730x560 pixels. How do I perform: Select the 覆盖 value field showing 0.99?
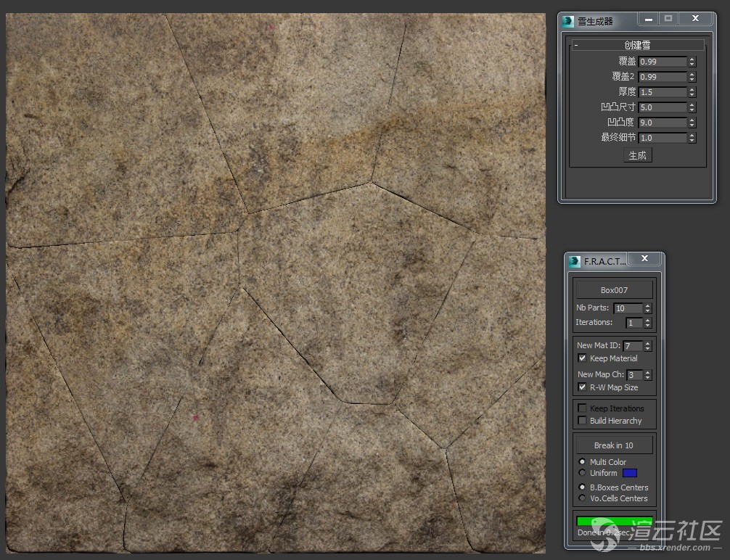(x=663, y=62)
